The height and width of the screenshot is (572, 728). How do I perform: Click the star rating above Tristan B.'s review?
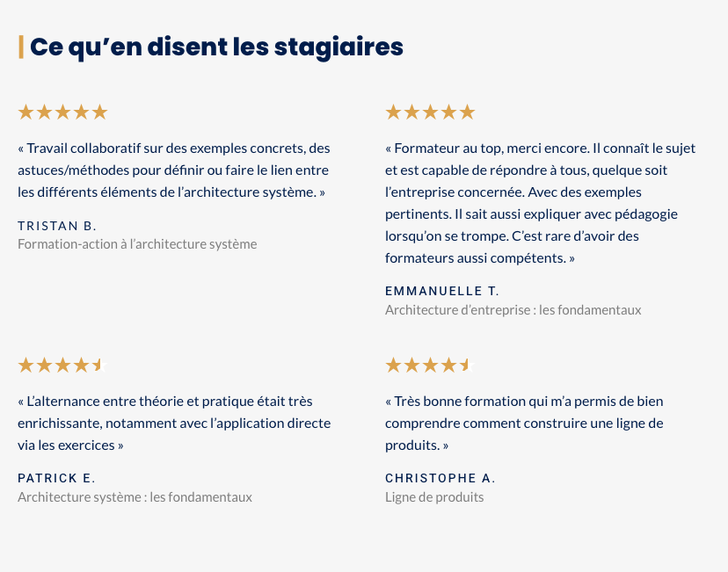click(62, 112)
